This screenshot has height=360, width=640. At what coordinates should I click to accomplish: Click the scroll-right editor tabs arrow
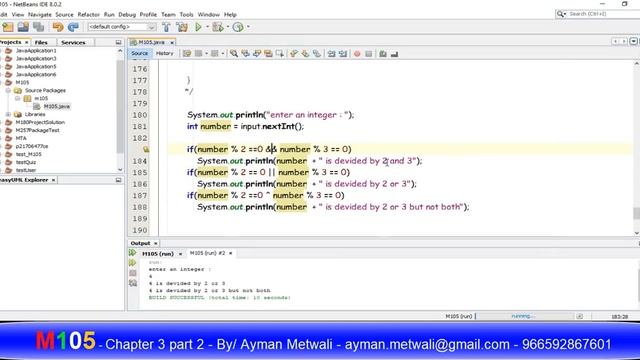click(x=624, y=42)
